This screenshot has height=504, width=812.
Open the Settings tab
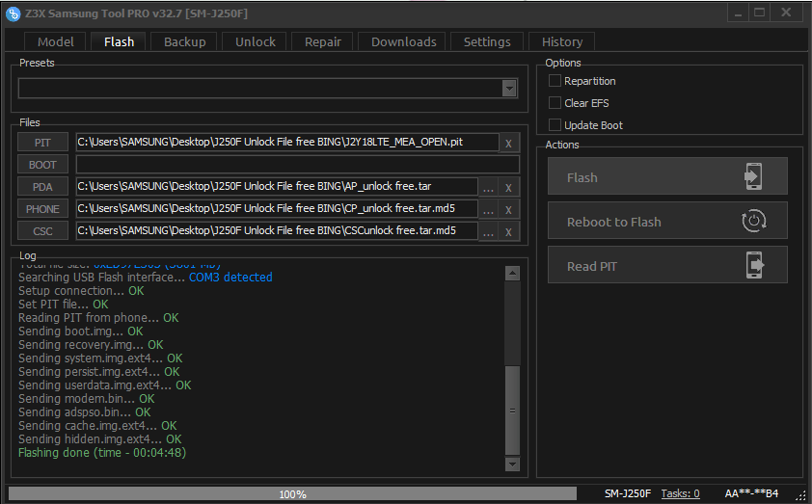pyautogui.click(x=487, y=41)
